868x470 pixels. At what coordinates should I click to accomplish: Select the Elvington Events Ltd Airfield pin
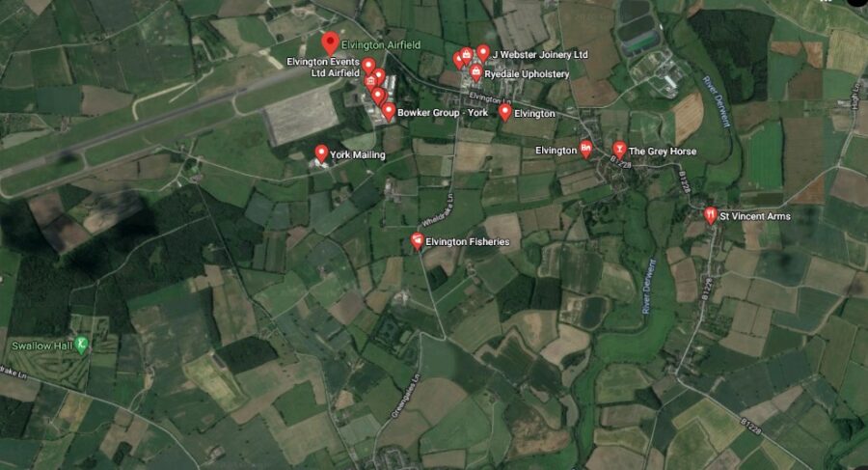click(368, 67)
